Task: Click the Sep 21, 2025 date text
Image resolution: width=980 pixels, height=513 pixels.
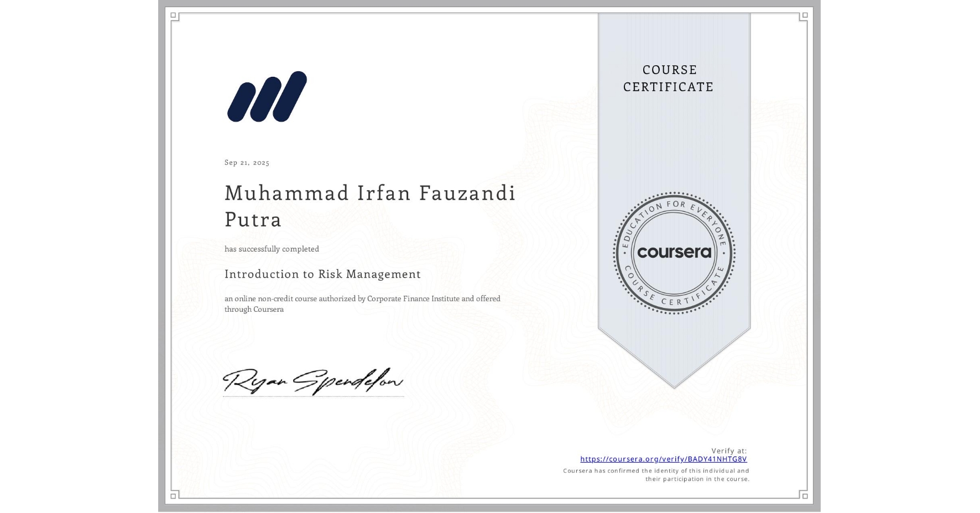Action: click(246, 163)
